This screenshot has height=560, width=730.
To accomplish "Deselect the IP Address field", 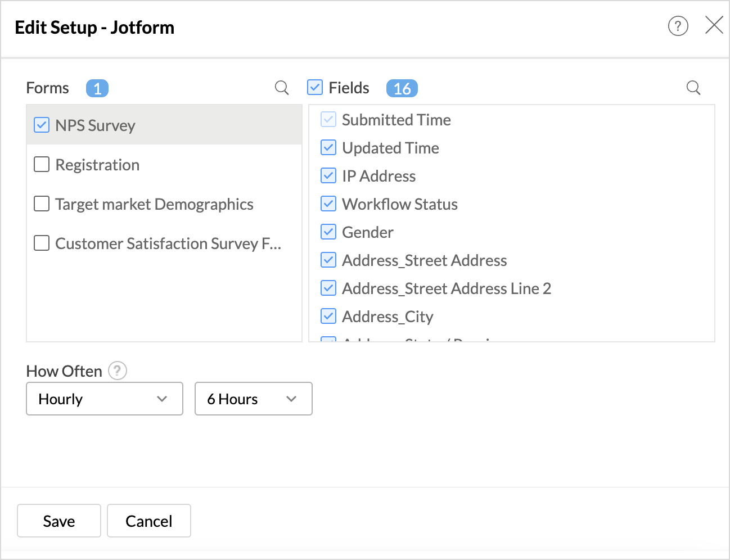I will [328, 176].
